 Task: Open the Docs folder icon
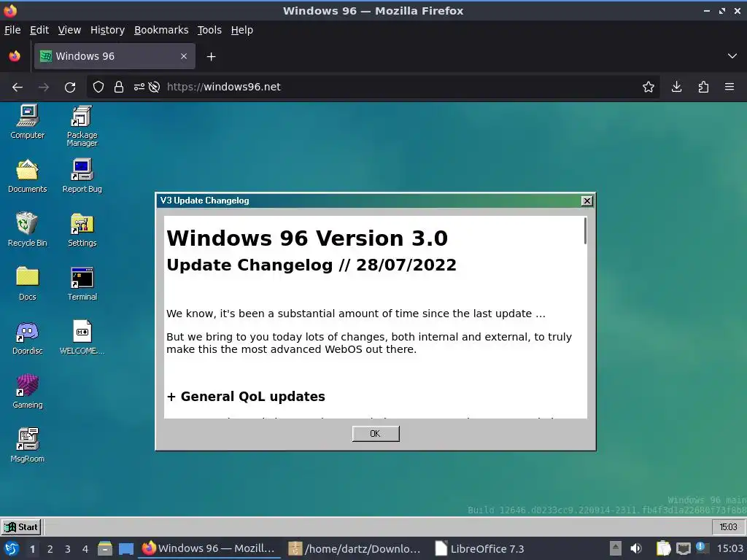[27, 284]
